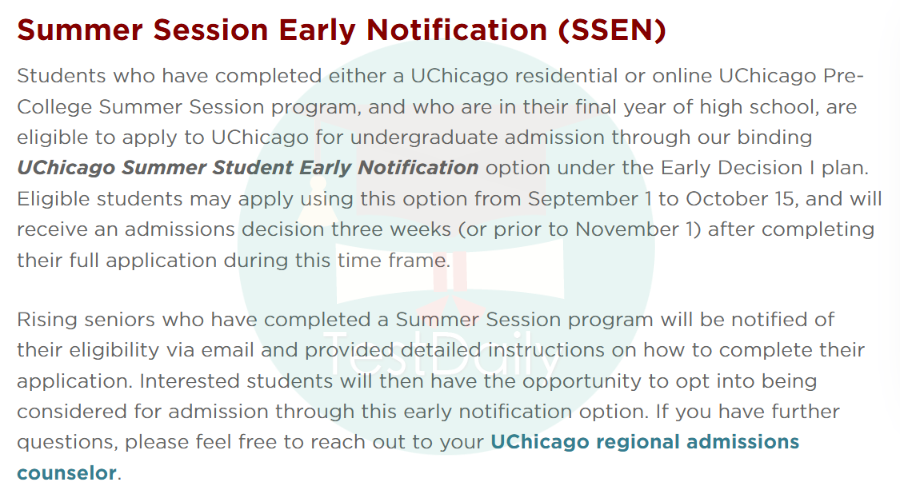Click the "eligible to apply to UChicago" phrase
This screenshot has height=494, width=900.
tap(162, 138)
